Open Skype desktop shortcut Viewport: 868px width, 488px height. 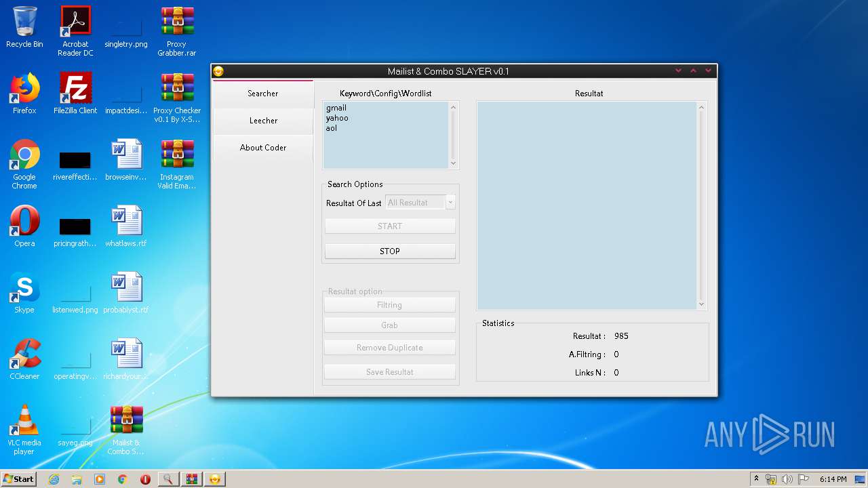click(x=24, y=293)
